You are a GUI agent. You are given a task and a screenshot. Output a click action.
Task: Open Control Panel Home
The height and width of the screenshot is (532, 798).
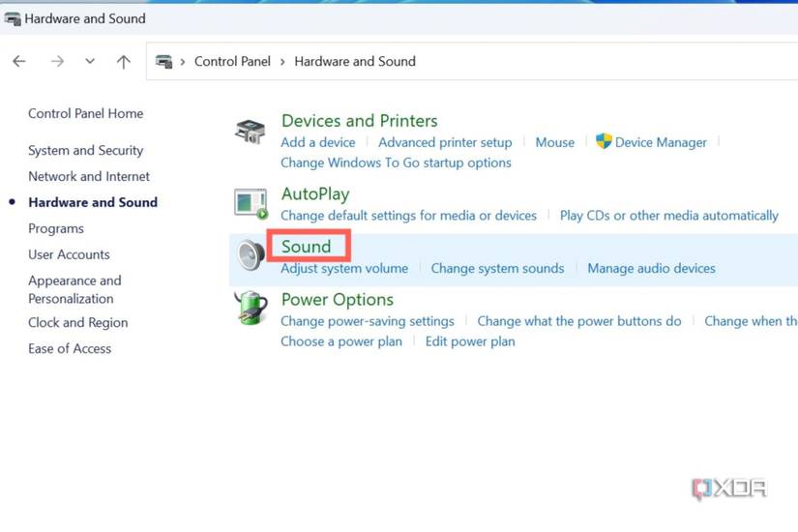(85, 113)
